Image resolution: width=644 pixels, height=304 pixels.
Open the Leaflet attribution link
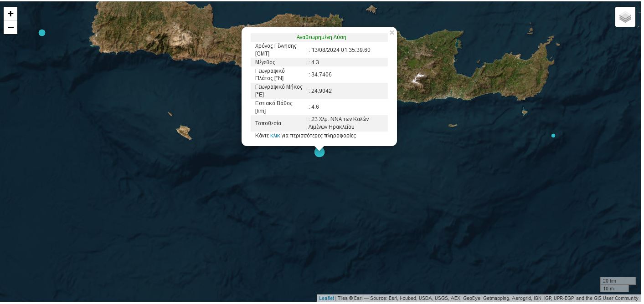(x=326, y=299)
